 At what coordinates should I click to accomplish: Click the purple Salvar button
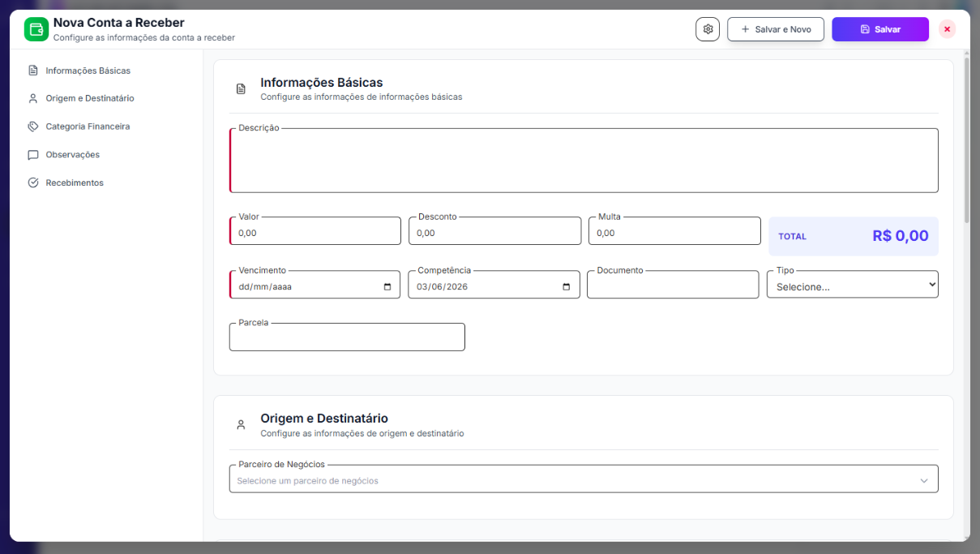coord(880,29)
